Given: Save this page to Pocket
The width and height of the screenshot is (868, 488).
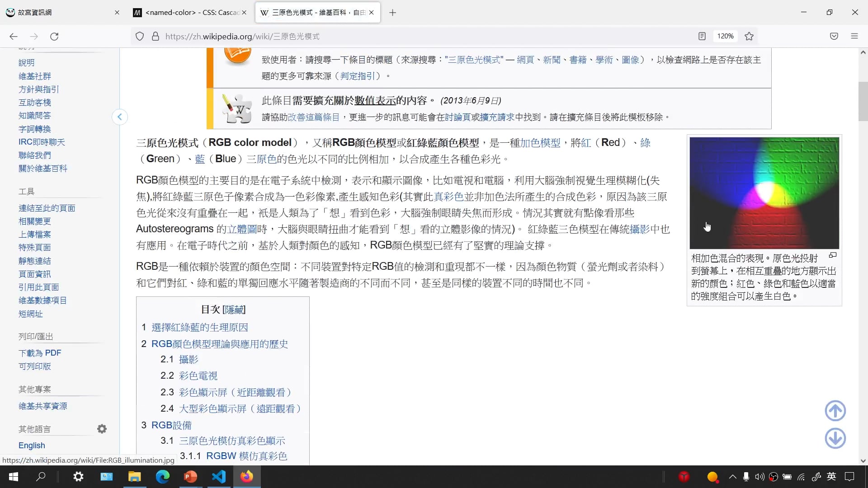Looking at the screenshot, I should tap(834, 36).
